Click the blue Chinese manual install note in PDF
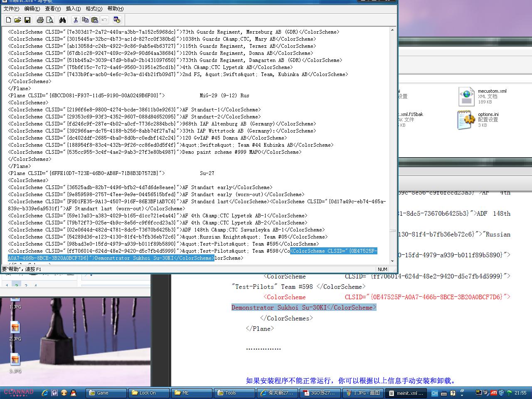The image size is (532, 399). tap(351, 381)
